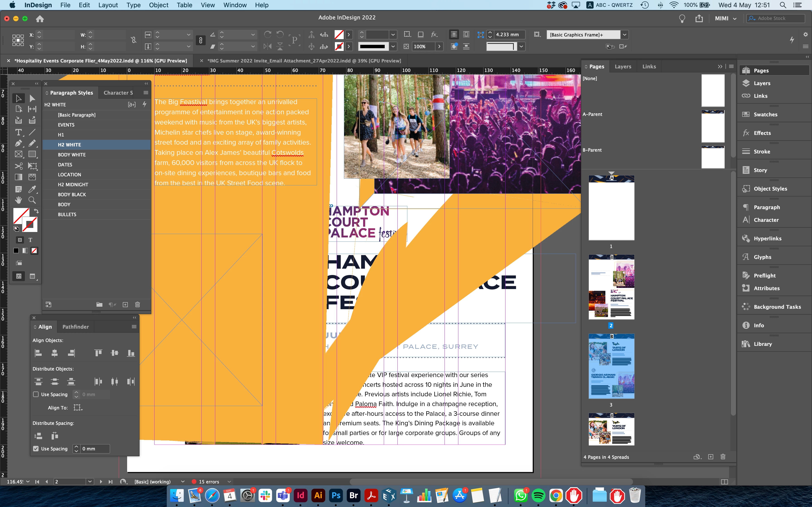Select page 3 thumbnail in Pages panel
Screen dimensions: 812x507
point(611,366)
